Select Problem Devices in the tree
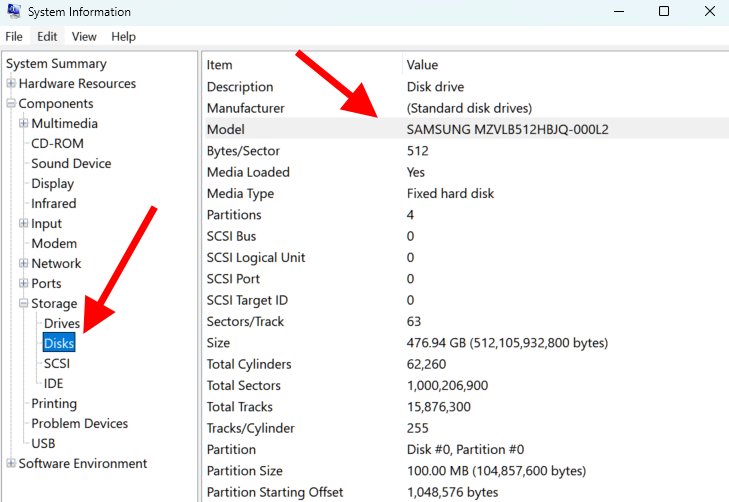The image size is (729, 502). (x=79, y=424)
